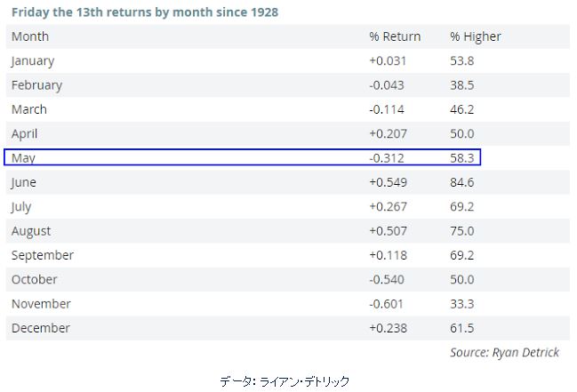Select the % Return column header
Viewport: 577px width, 392px height.
[395, 36]
